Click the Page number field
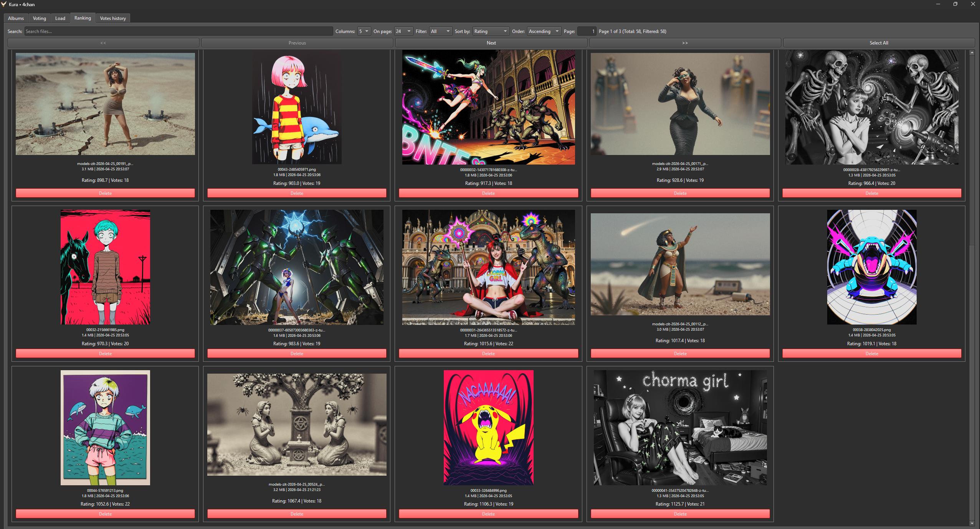The height and width of the screenshot is (529, 980). pos(586,31)
